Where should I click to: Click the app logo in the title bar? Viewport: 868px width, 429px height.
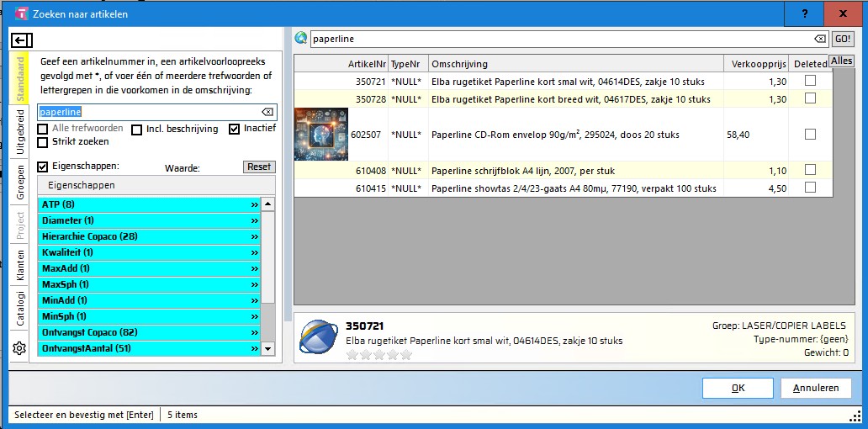(21, 13)
